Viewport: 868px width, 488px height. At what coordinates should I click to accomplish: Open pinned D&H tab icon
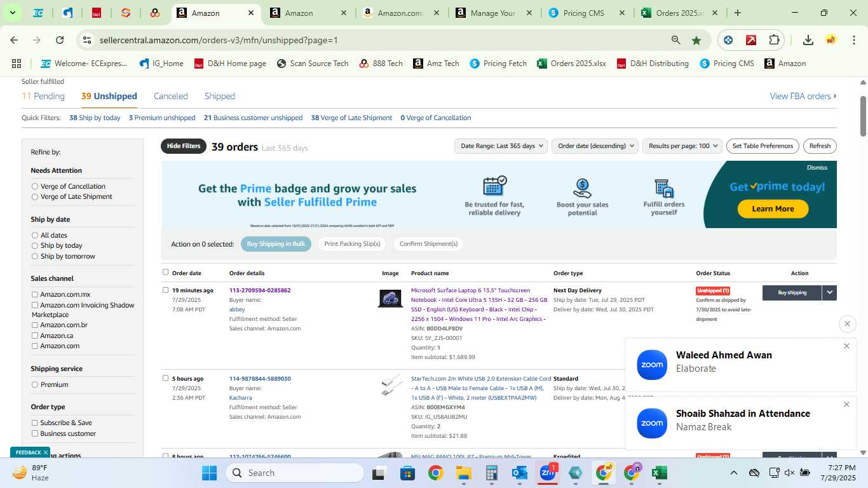pyautogui.click(x=97, y=13)
